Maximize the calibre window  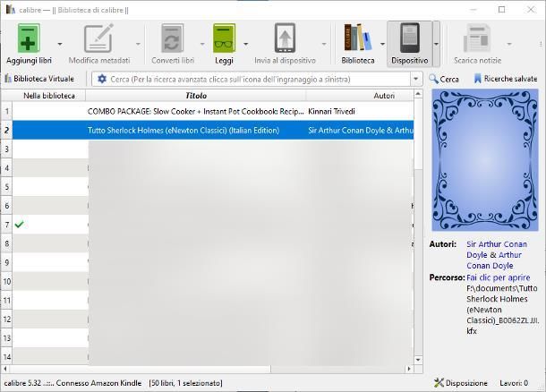[x=502, y=10]
